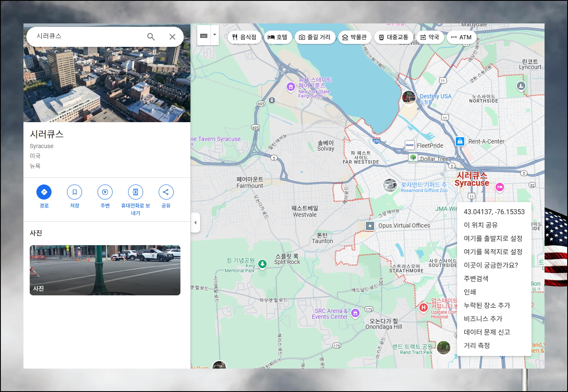Screen dimensions: 568x392
Task: Choose 인쇄 in the context menu
Action: click(494, 292)
